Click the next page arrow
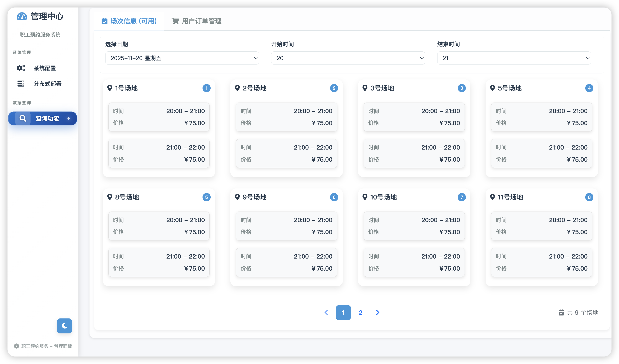 (x=378, y=312)
